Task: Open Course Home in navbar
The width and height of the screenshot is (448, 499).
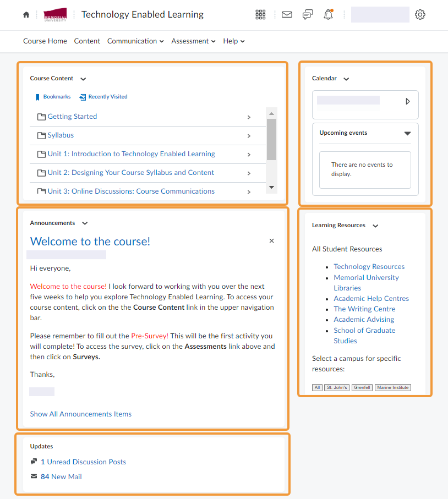Action: click(x=45, y=41)
